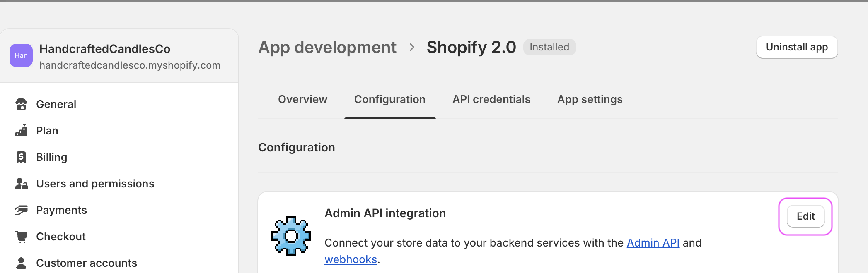This screenshot has width=868, height=273.
Task: Navigate back via App development breadcrumb
Action: [x=327, y=48]
